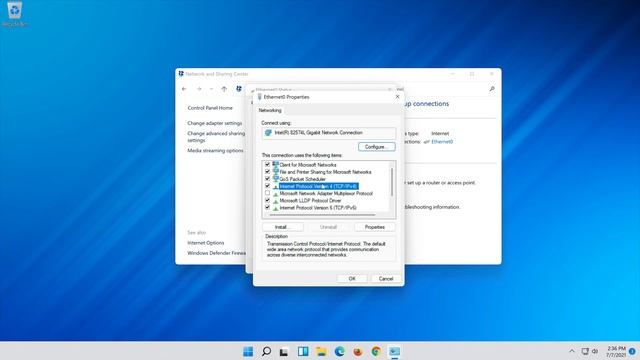Uncheck QoS Packet Scheduler checkbox
Screen dimensions: 640x360
[267, 179]
